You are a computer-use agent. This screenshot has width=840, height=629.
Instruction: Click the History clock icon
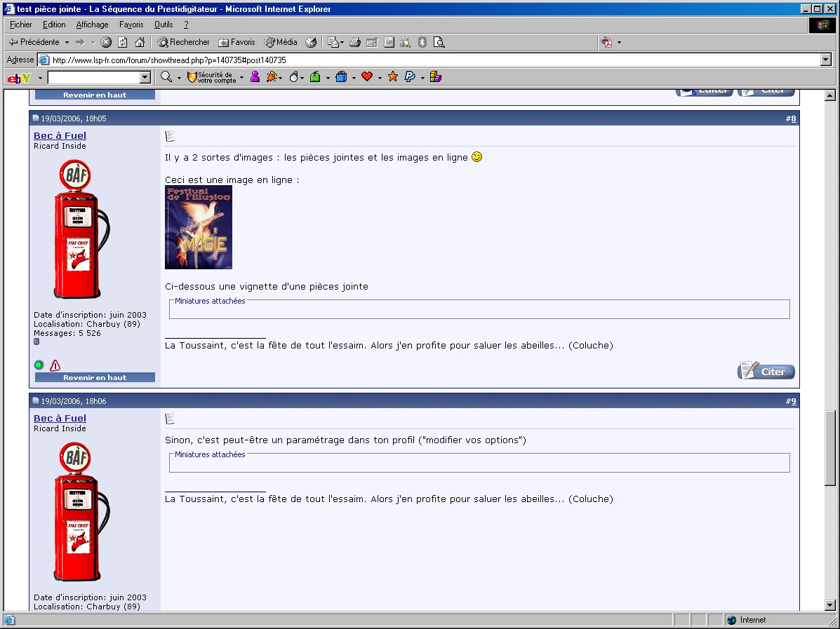tap(311, 42)
